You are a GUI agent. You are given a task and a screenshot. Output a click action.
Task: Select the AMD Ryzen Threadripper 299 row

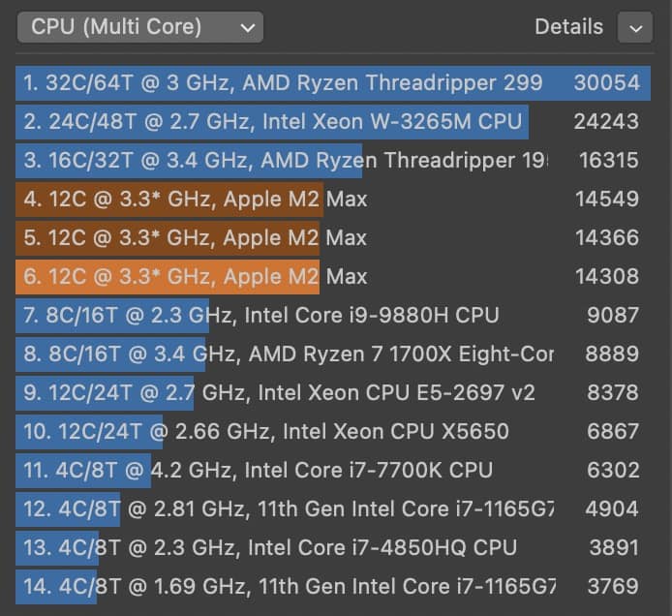click(333, 83)
